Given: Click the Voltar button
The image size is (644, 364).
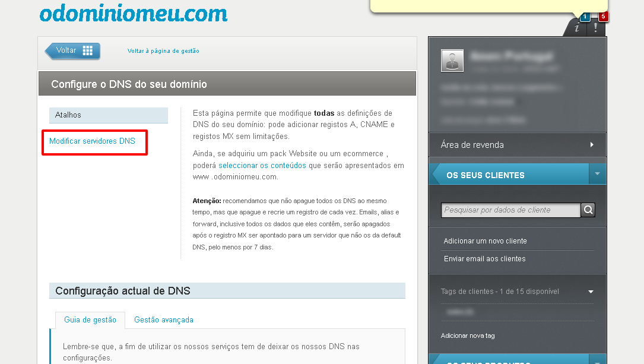Looking at the screenshot, I should pyautogui.click(x=72, y=51).
